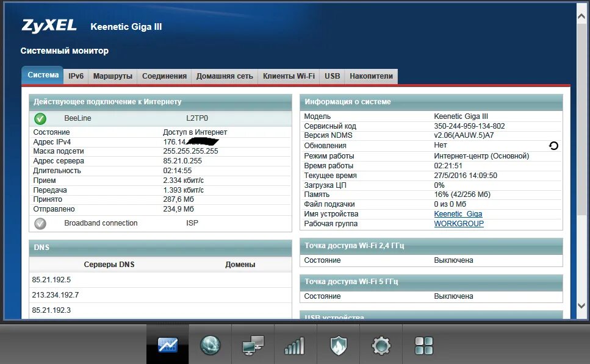Viewport: 590px width, 364px height.
Task: Click the Broadband connection row label
Action: [x=101, y=223]
